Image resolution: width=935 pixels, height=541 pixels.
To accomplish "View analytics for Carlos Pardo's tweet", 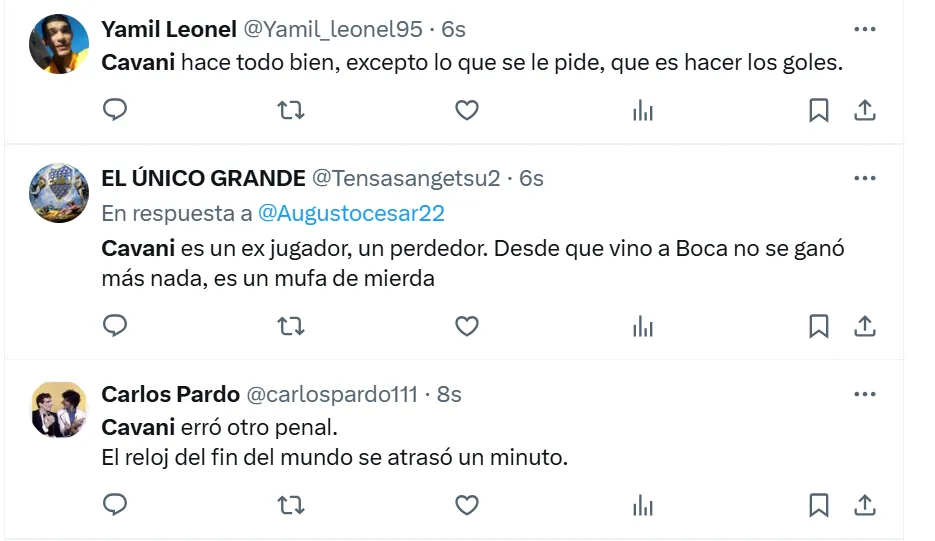I will point(643,505).
